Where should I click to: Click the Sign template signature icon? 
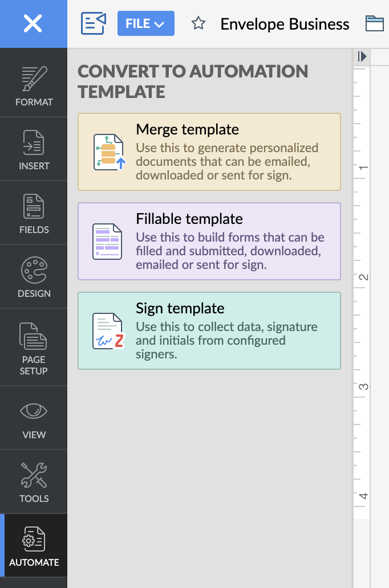tap(108, 331)
